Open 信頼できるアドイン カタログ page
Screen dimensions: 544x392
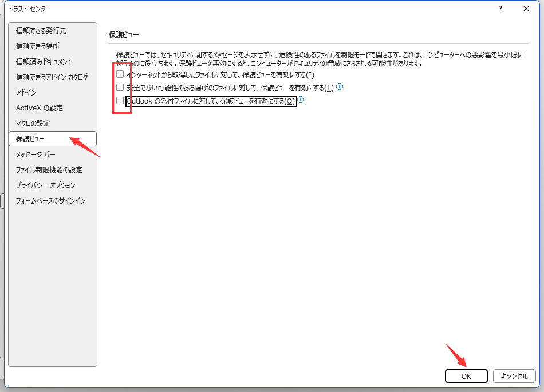click(52, 77)
